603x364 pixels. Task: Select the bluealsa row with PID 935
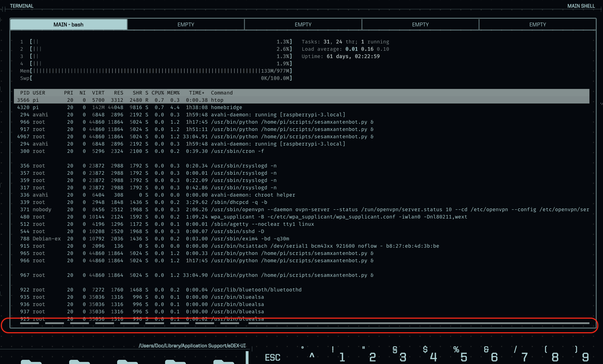click(302, 297)
